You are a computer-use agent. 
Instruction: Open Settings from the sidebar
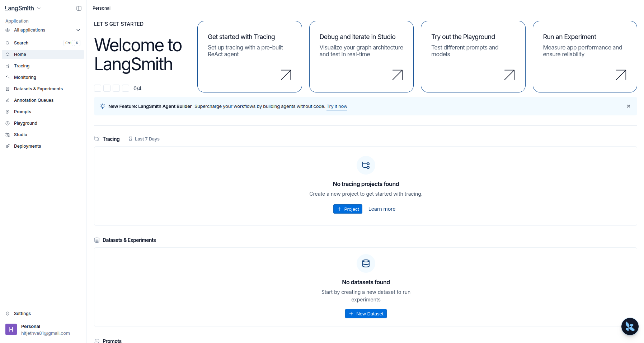22,313
